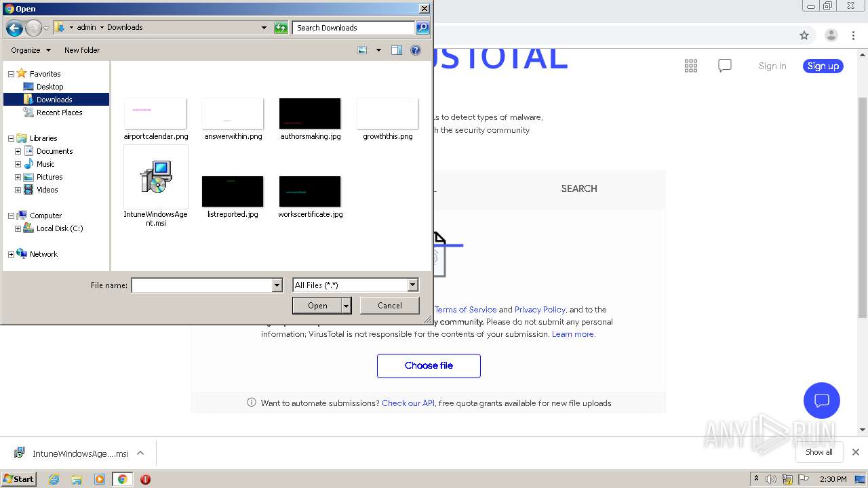The image size is (868, 488).
Task: Select answerwithin.png file
Action: coord(233,119)
